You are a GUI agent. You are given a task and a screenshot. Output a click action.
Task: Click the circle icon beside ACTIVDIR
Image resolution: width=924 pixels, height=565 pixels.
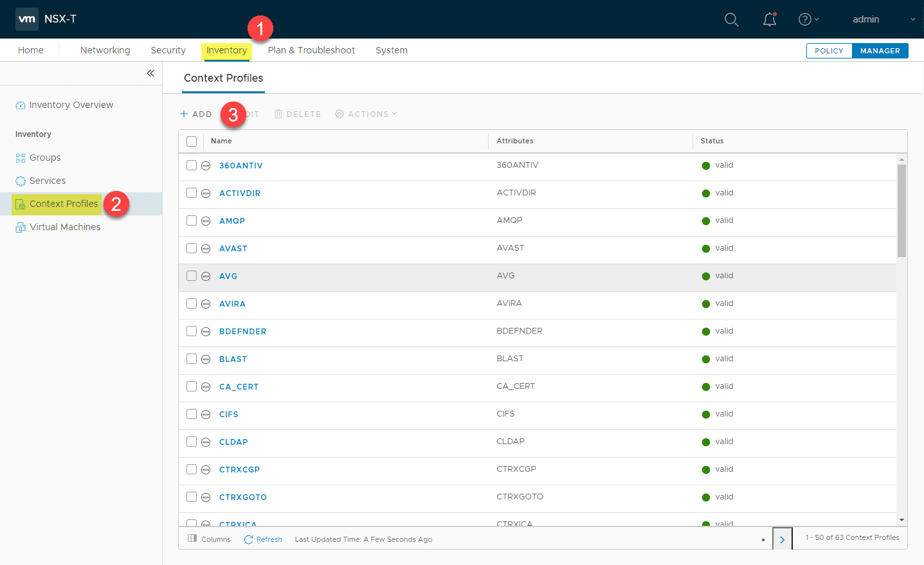(x=206, y=193)
